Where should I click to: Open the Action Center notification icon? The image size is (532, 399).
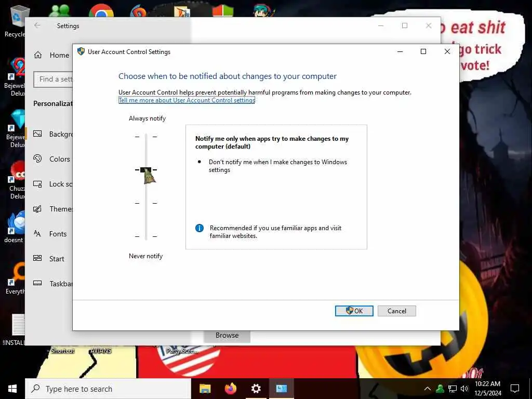515,389
